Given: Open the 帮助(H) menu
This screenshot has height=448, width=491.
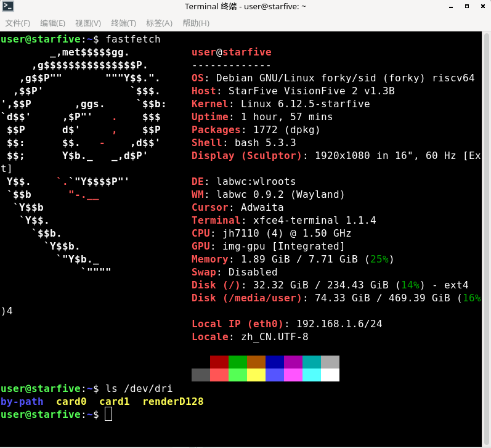Looking at the screenshot, I should (196, 23).
